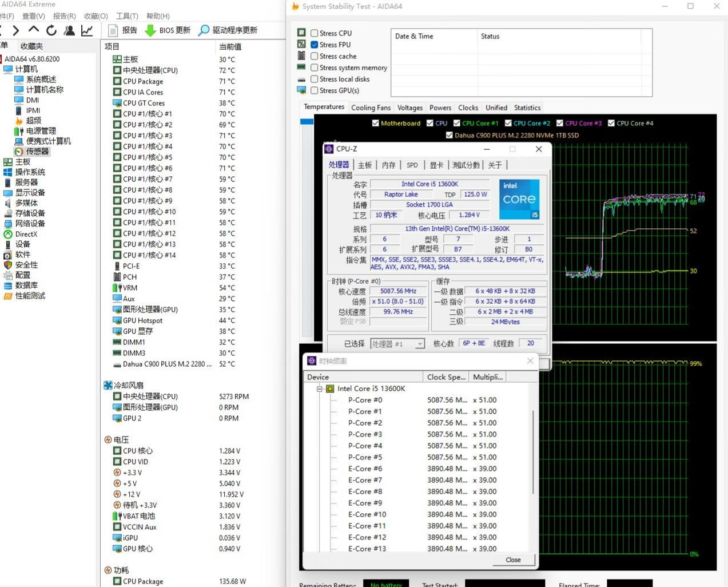
Task: Click the 性能测试 benchmark icon in the tree
Action: pos(8,296)
